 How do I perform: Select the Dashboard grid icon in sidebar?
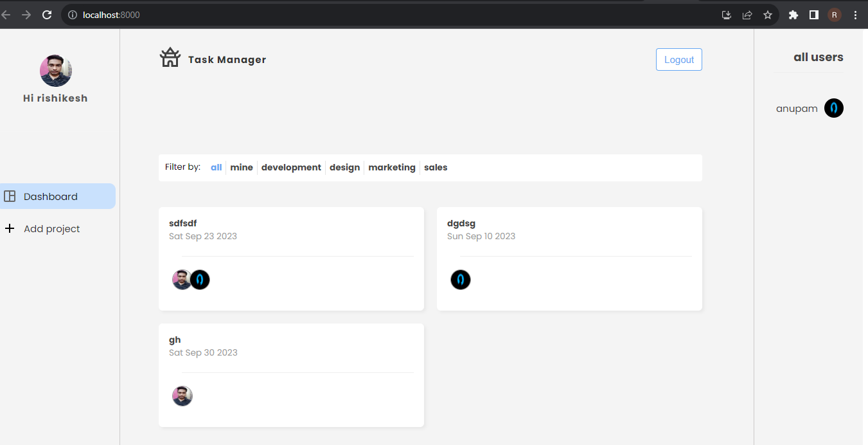point(10,196)
